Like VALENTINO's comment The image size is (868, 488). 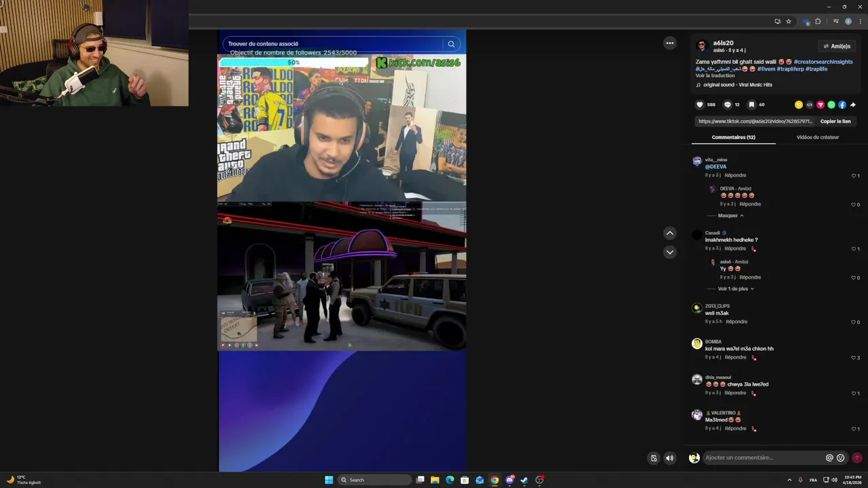855,429
